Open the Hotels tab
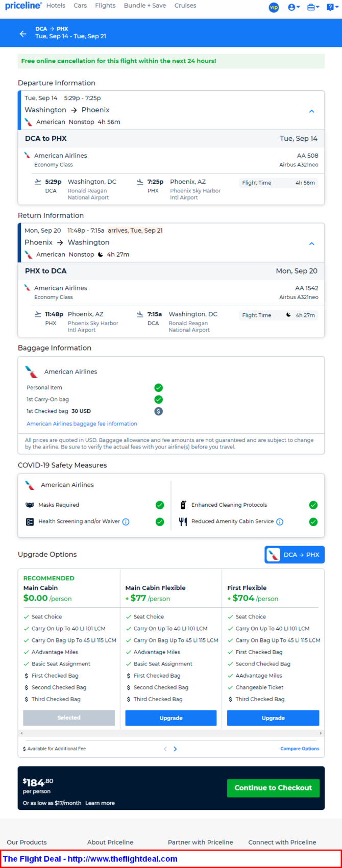 pyautogui.click(x=56, y=6)
